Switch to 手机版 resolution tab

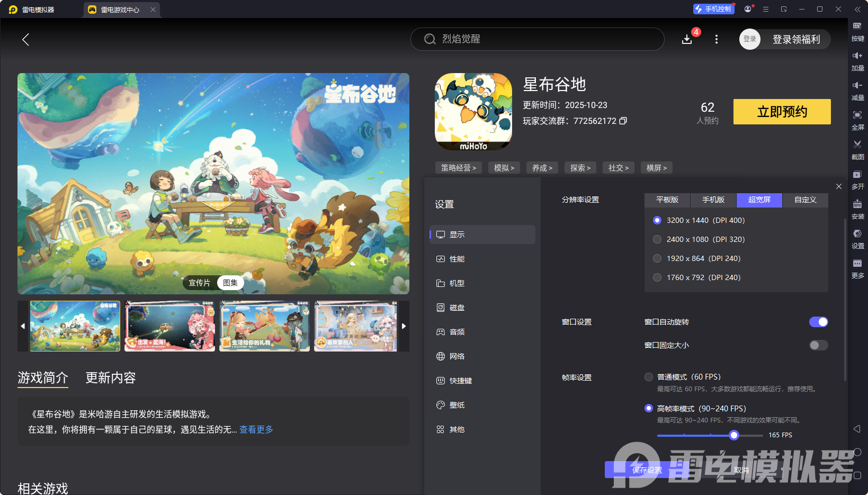pyautogui.click(x=713, y=200)
